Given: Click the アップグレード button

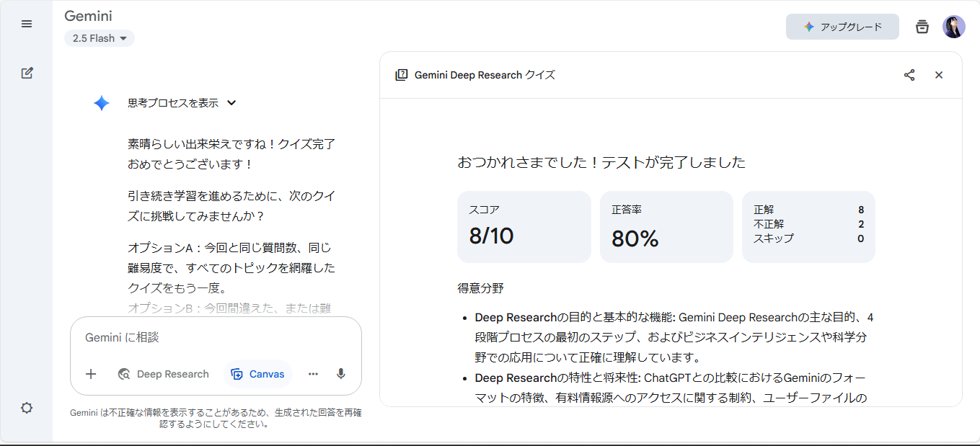Looking at the screenshot, I should tap(842, 27).
